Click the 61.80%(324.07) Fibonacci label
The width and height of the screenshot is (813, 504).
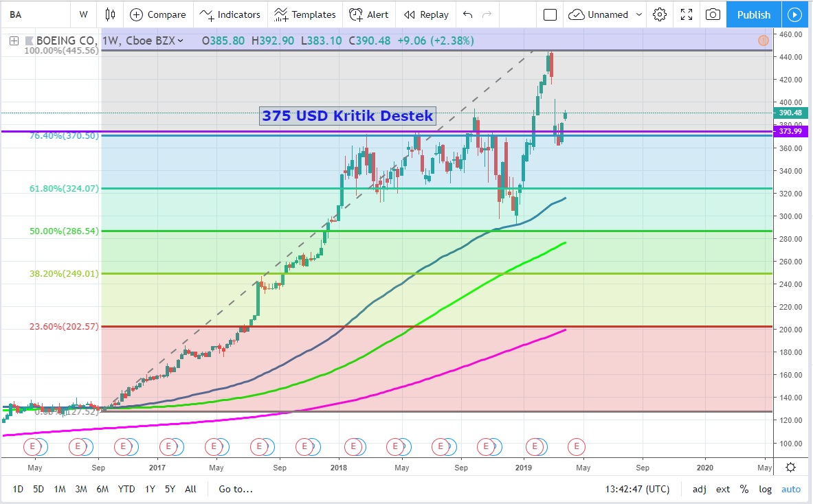click(64, 189)
